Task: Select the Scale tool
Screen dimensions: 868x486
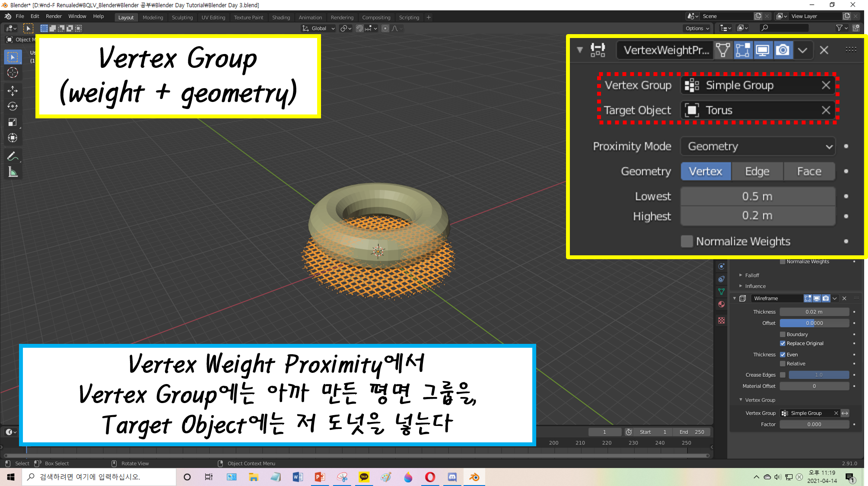Action: [x=13, y=122]
